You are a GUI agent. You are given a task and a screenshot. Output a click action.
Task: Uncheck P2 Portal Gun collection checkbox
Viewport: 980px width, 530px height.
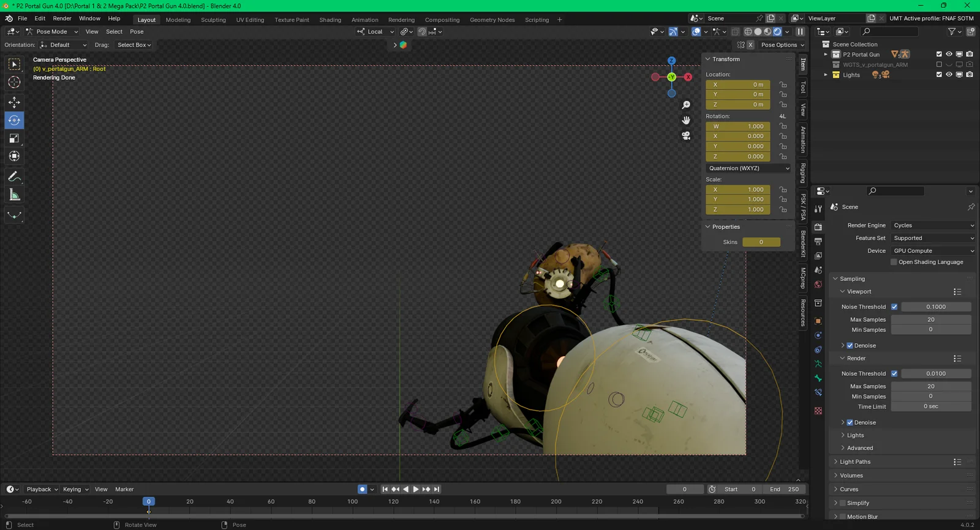pyautogui.click(x=939, y=54)
